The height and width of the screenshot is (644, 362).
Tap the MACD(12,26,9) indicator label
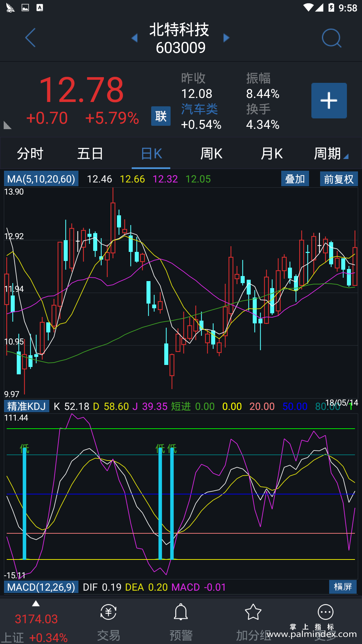(41, 587)
